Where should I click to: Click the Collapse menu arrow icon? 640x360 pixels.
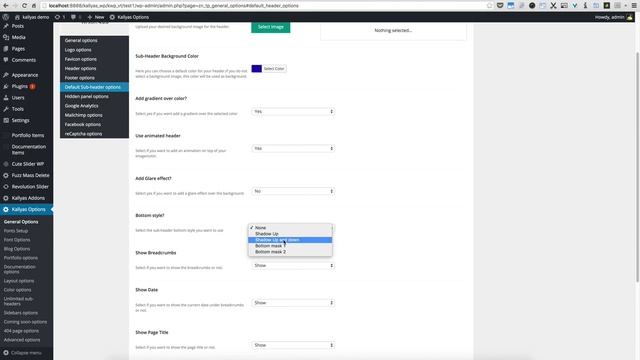coord(6,353)
